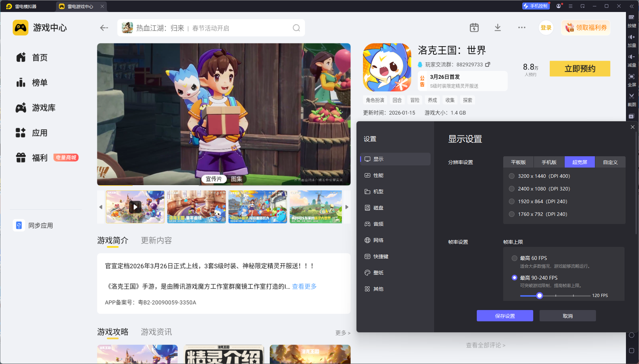Click the FPS slider handle at 120 FPS
The width and height of the screenshot is (639, 364).
[540, 296]
